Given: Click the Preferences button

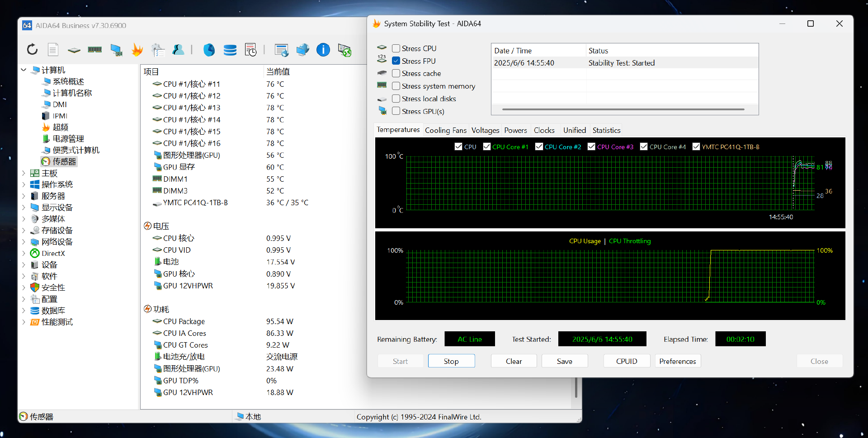Looking at the screenshot, I should [x=677, y=361].
